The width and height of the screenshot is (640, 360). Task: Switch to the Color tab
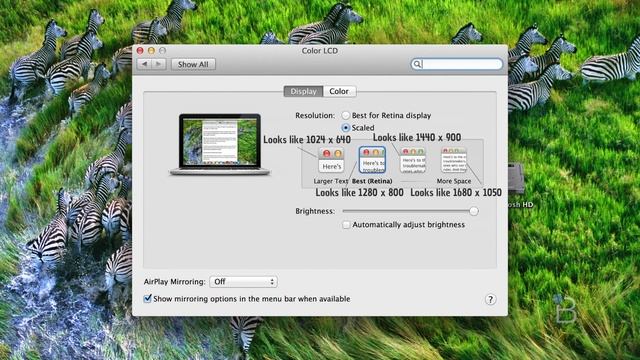(339, 91)
